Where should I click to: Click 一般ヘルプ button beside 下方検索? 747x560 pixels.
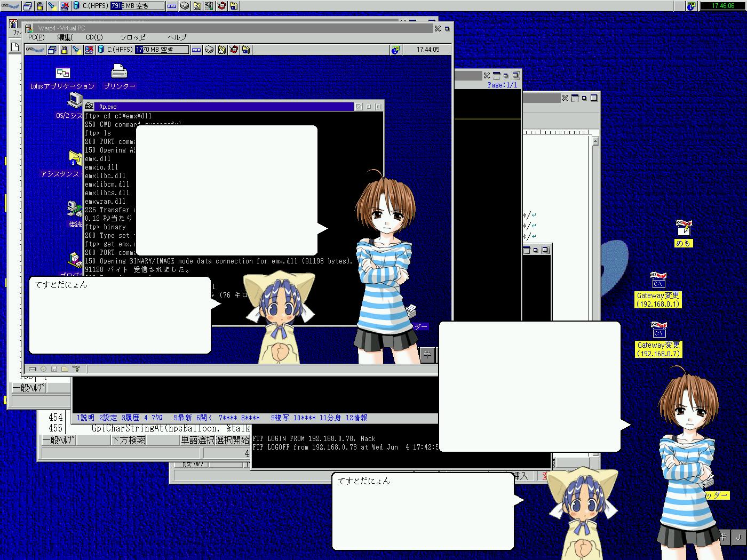59,440
